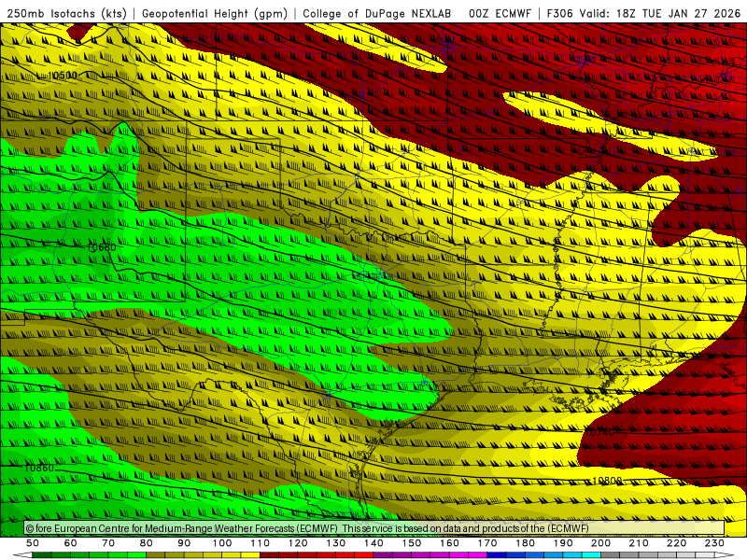Viewport: 747px width, 560px height.
Task: Click the 10800 height contour label
Action: click(607, 481)
